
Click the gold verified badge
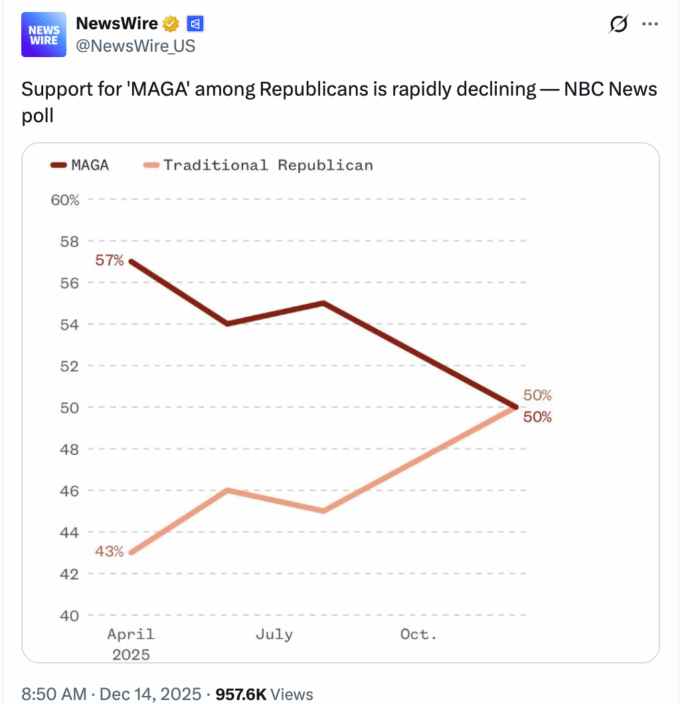171,23
